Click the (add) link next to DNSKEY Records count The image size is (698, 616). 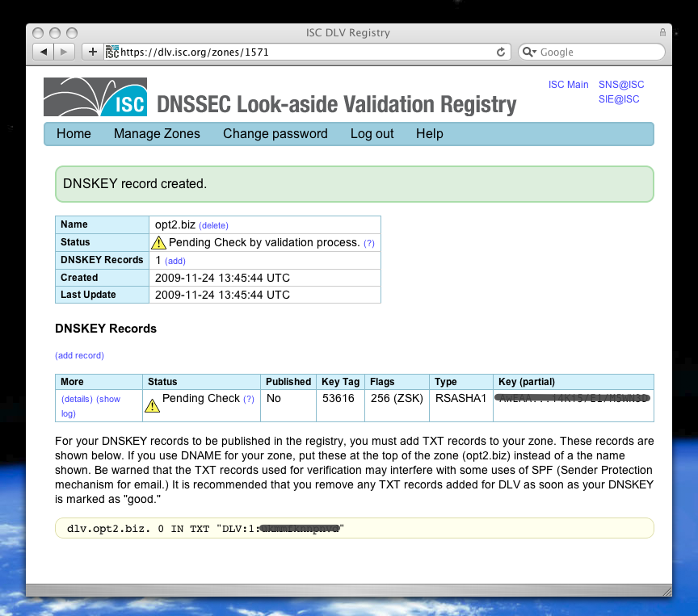click(175, 261)
